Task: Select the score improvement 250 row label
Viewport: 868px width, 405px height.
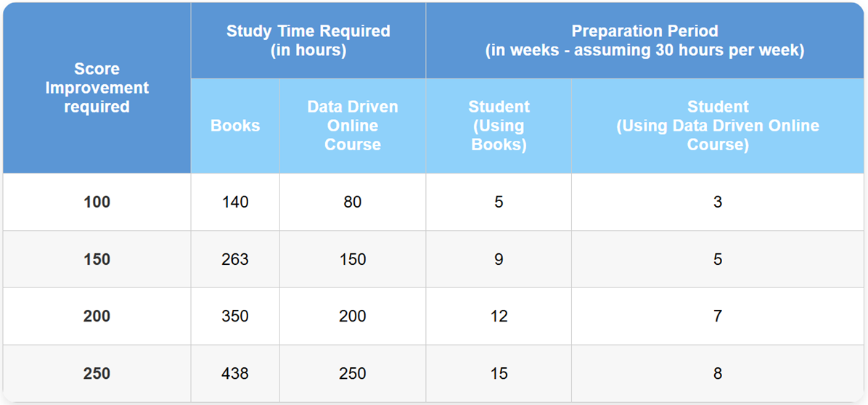Action: [97, 374]
